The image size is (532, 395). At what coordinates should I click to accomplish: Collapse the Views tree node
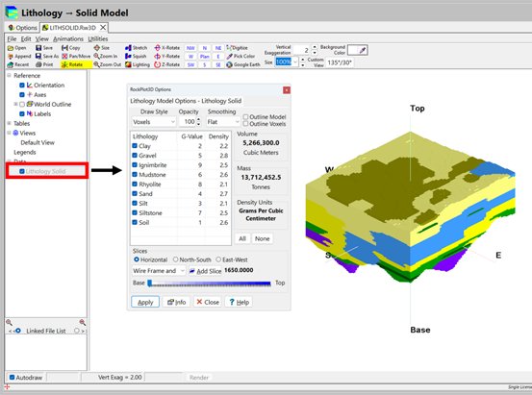10,133
